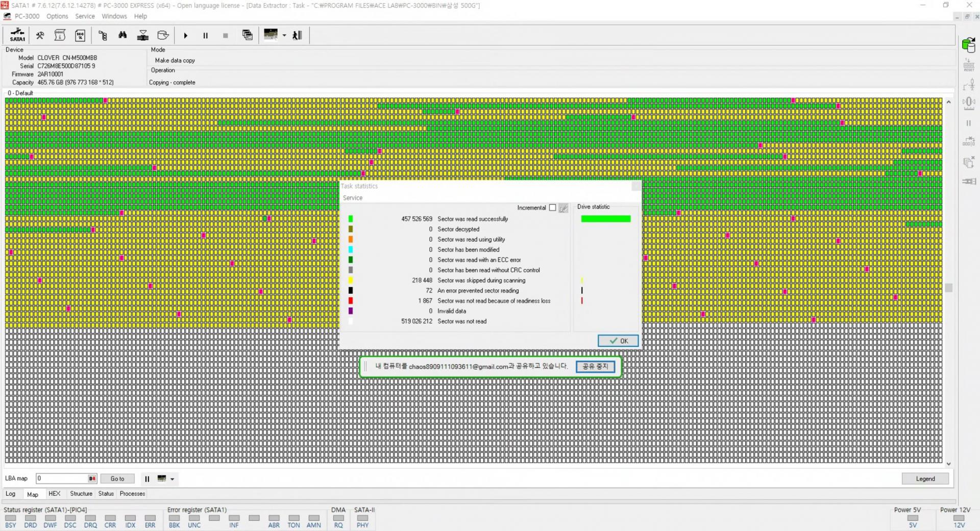Open the Options menu
Screen dimensions: 980x531
57,16
